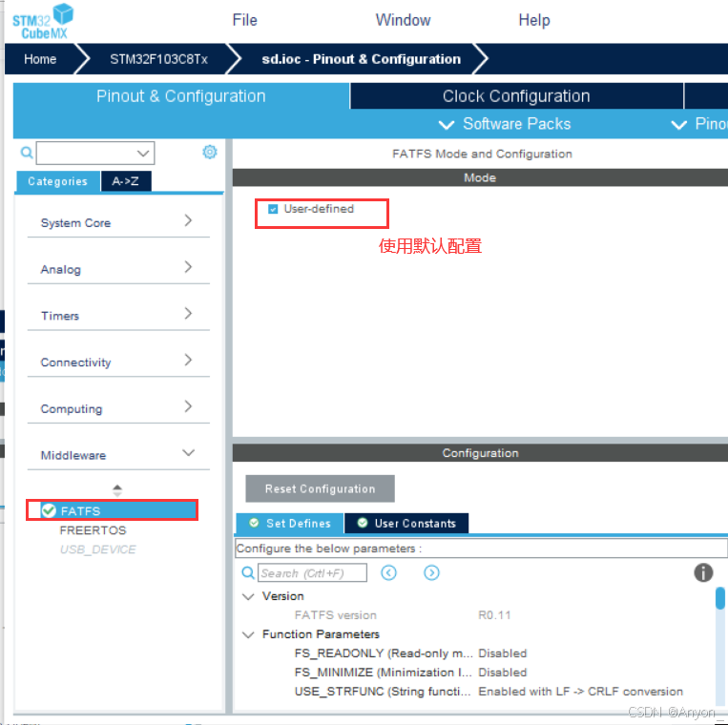Open the Software Packs dropdown
728x725 pixels.
505,124
